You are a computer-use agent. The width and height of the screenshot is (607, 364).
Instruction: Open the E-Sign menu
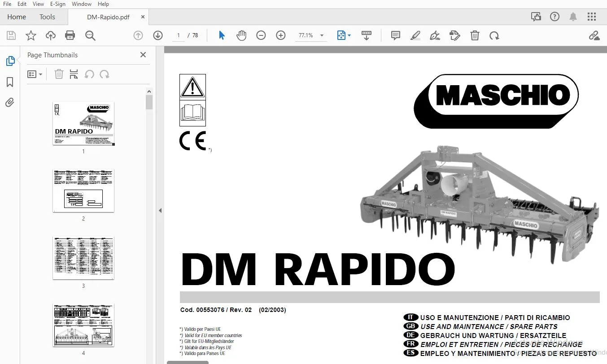[58, 4]
